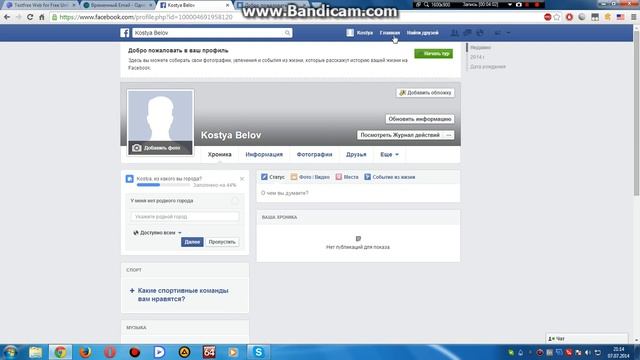Close the hometown question card with the X
This screenshot has height=360, width=640.
click(242, 179)
